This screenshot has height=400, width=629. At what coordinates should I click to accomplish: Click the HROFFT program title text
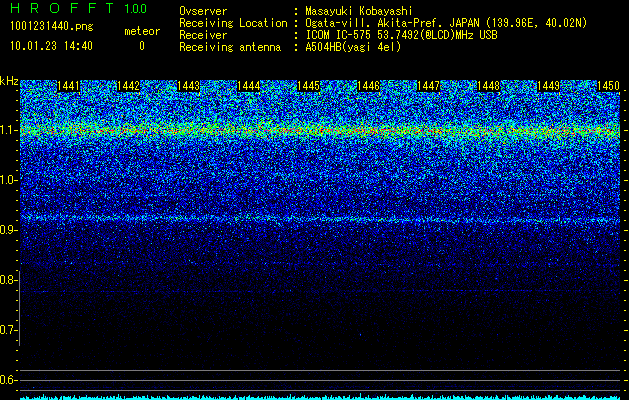point(63,8)
